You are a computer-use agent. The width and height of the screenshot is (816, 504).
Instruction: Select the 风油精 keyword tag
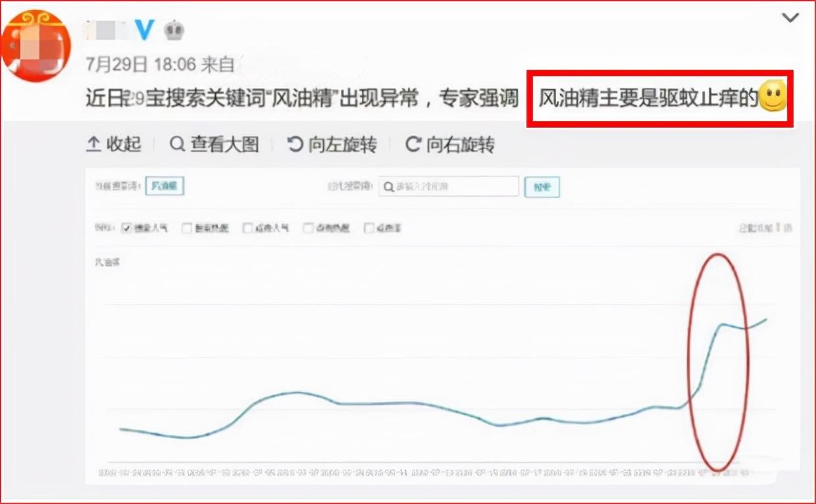[x=164, y=186]
